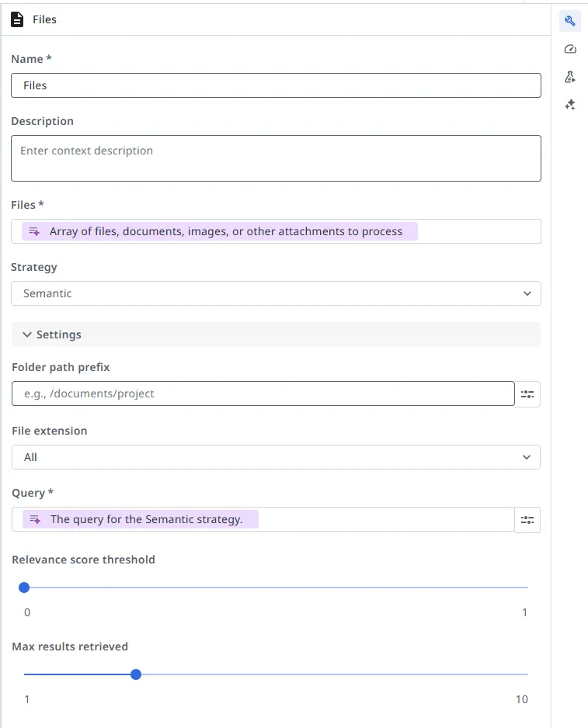Open the Strategy dropdown
The image size is (588, 728).
point(276,293)
